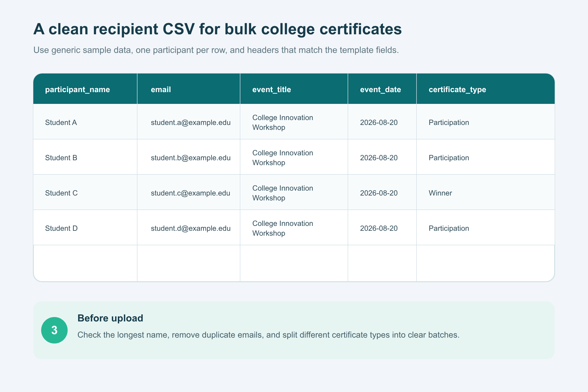Select the student.a@example.edu email cell
This screenshot has height=392, width=588.
click(189, 122)
